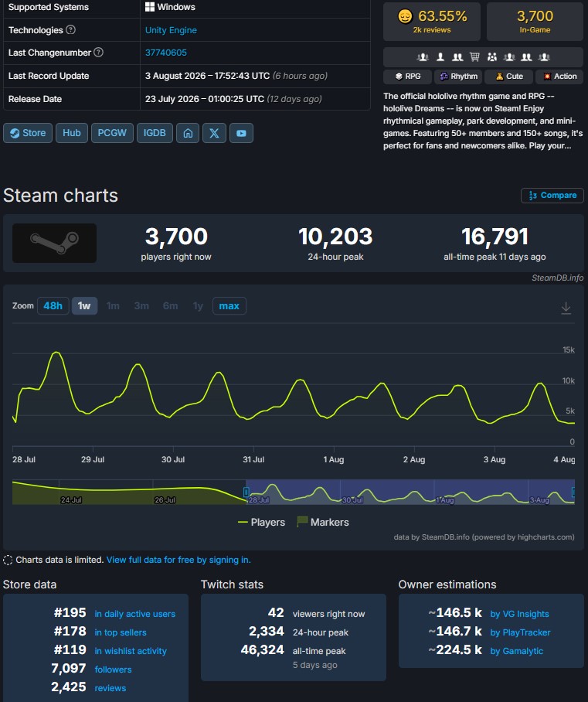Select the Action tag with explosion icon
The height and width of the screenshot is (702, 588).
pyautogui.click(x=559, y=77)
